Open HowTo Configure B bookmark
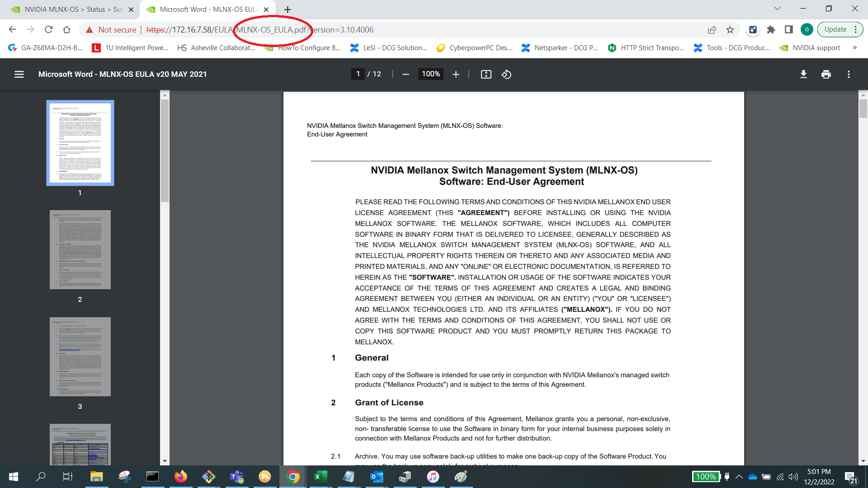The width and height of the screenshot is (868, 488). pos(303,47)
